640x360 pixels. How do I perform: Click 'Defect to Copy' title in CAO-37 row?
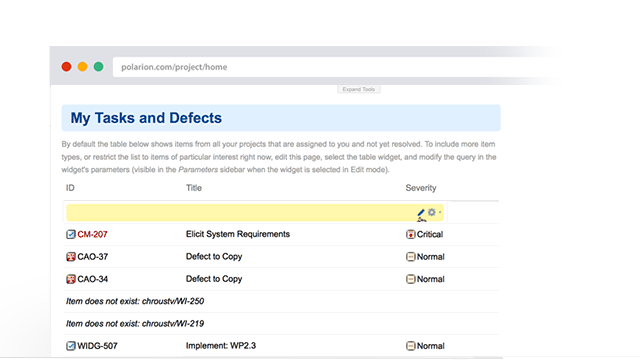(x=214, y=256)
